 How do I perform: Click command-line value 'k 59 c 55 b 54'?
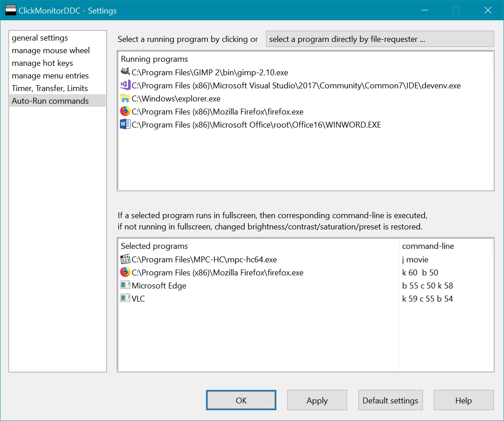coord(427,298)
